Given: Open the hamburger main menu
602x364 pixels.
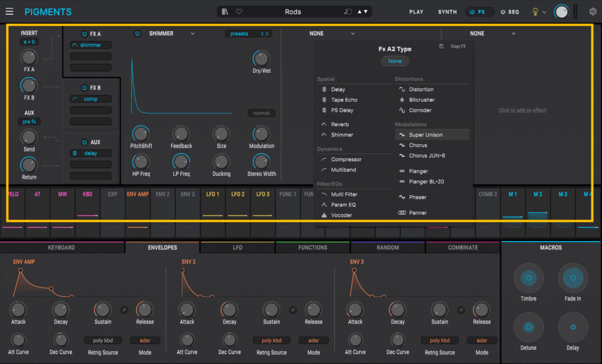Looking at the screenshot, I should click(9, 12).
